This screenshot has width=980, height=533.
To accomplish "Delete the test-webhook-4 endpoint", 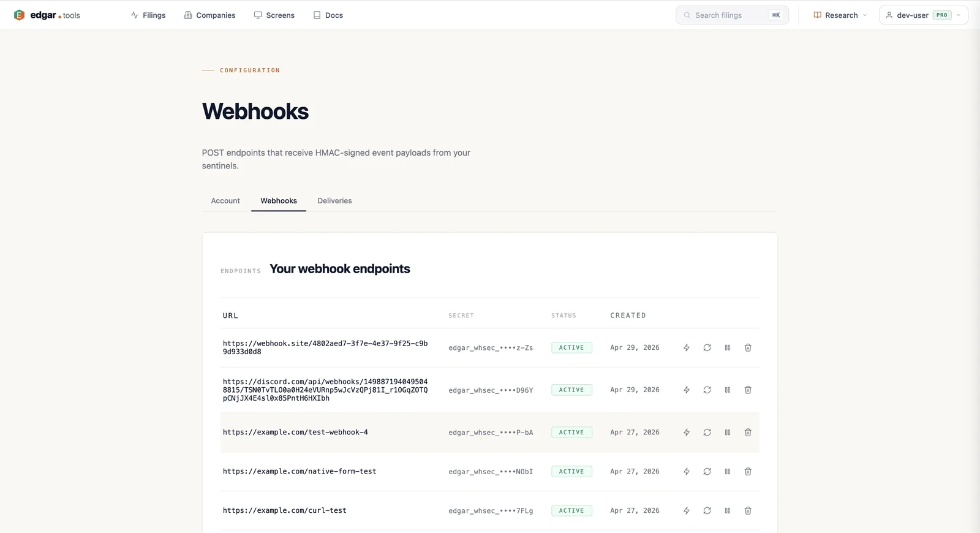I will coord(748,433).
